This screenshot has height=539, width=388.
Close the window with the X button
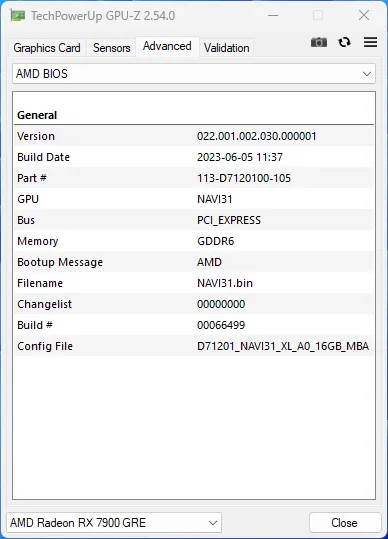(364, 15)
